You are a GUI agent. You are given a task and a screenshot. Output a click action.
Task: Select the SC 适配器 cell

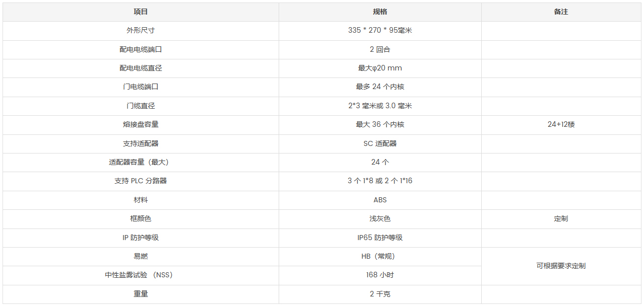pos(380,143)
